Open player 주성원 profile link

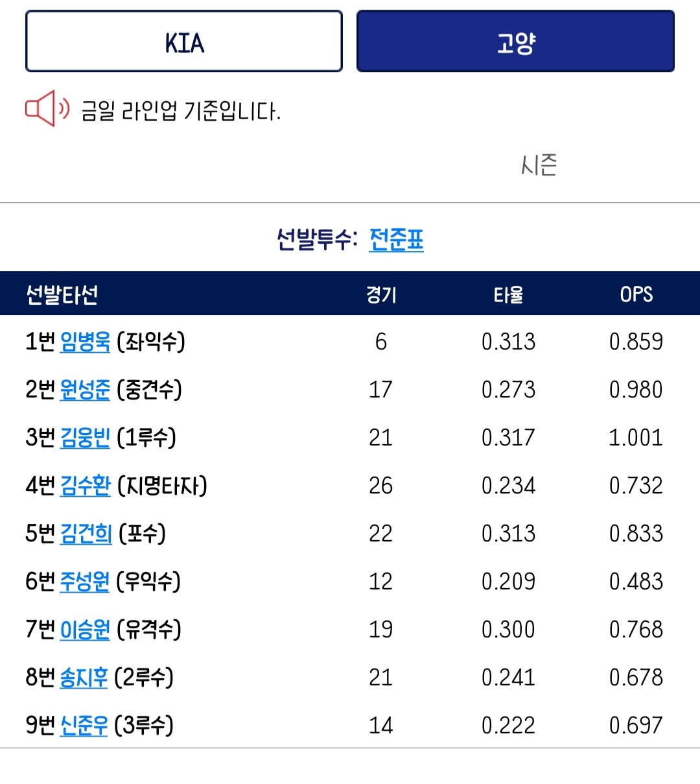pyautogui.click(x=84, y=582)
